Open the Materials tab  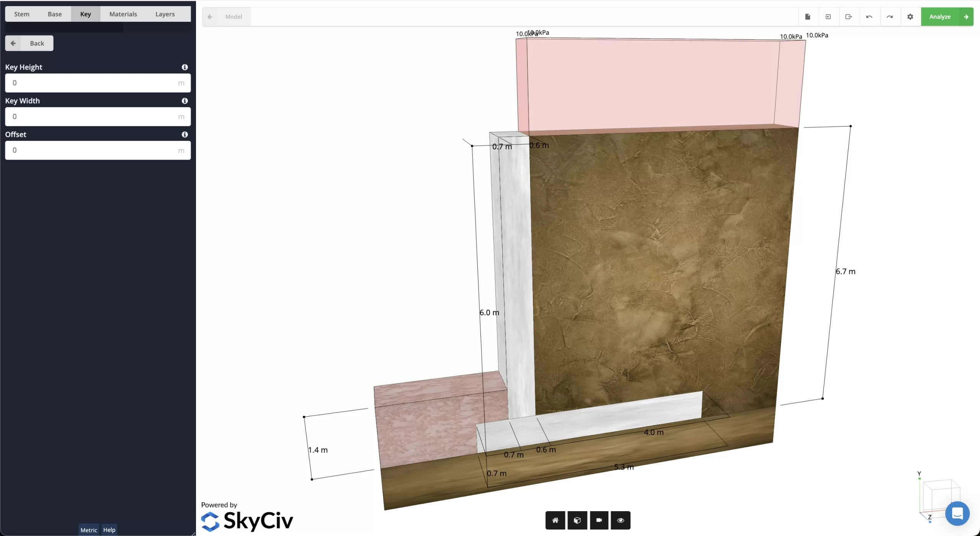click(123, 14)
